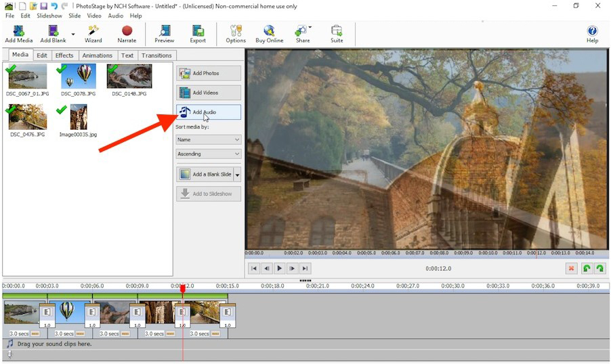The width and height of the screenshot is (611, 364).
Task: Click the main timeline ruler at 0:00:21.0
Action: click(x=317, y=286)
